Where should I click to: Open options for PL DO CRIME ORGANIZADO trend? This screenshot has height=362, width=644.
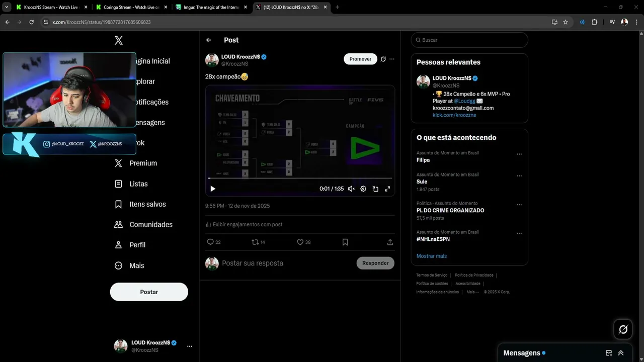coord(519,205)
